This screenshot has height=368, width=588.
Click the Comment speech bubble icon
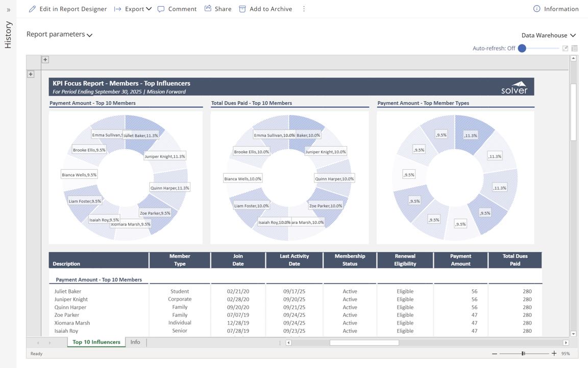[x=161, y=9]
